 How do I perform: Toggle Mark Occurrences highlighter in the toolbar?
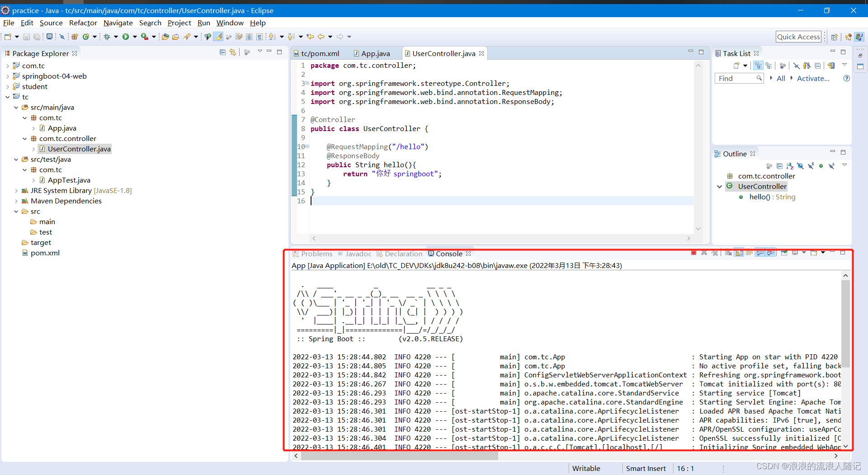coord(218,37)
